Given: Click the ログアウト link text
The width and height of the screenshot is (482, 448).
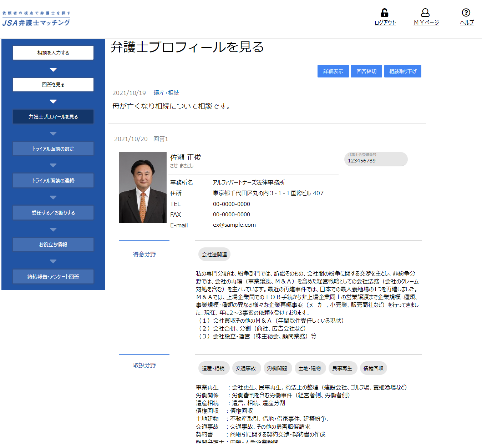Looking at the screenshot, I should [x=385, y=22].
